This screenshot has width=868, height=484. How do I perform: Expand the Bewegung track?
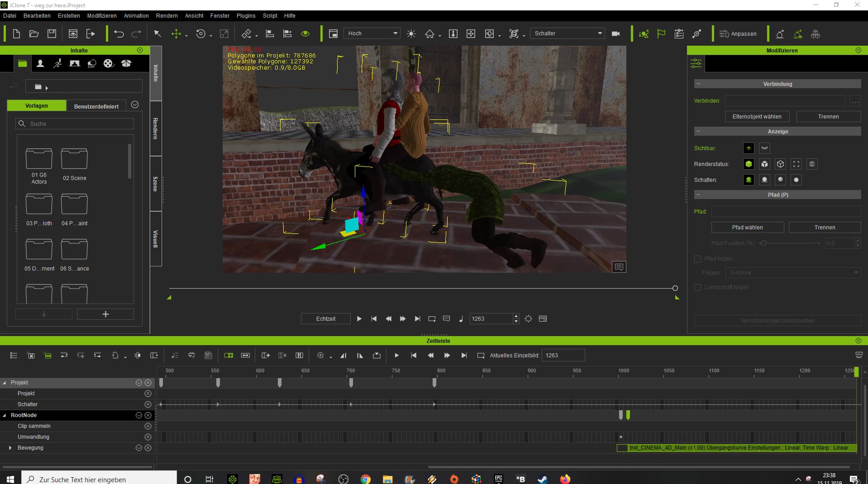(10, 448)
